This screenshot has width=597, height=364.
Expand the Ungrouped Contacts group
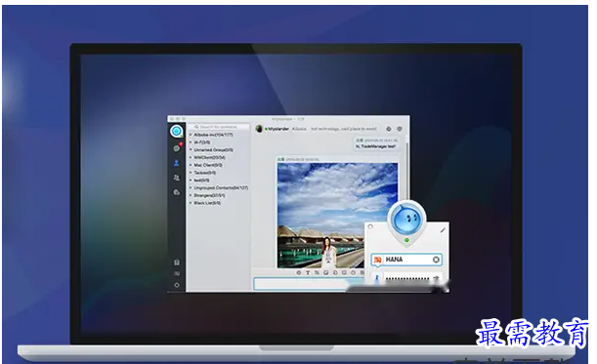(x=220, y=188)
